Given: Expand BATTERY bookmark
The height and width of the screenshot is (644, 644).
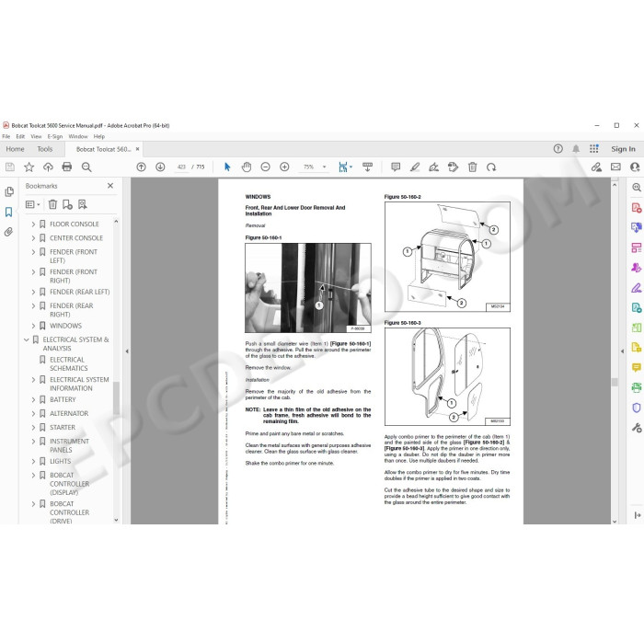Looking at the screenshot, I should pyautogui.click(x=33, y=399).
